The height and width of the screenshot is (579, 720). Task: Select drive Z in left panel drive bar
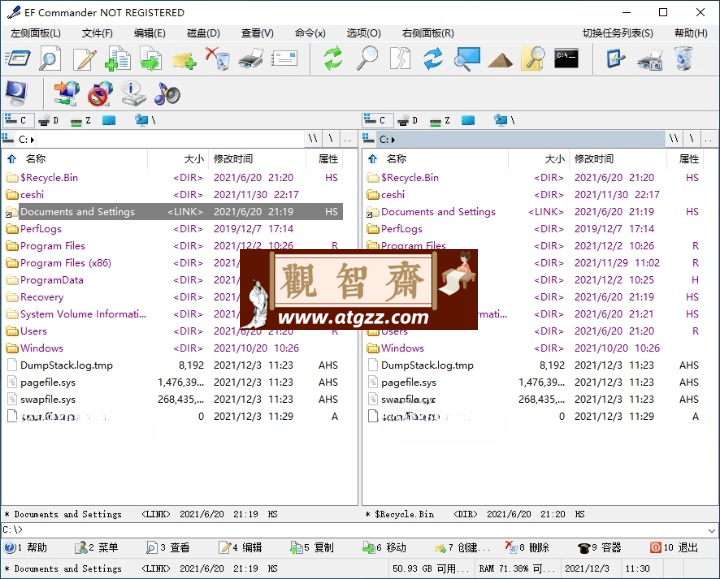point(80,121)
